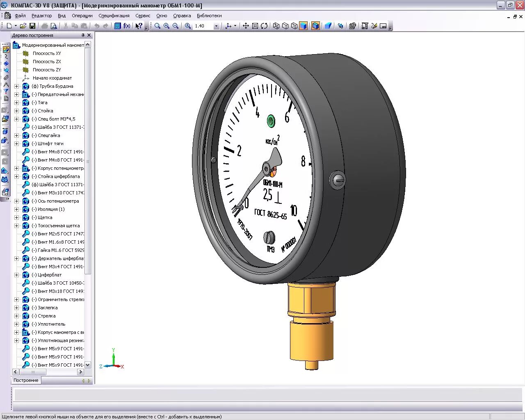Open the spatial curves toolbar
This screenshot has width=525, height=420.
[x=6, y=56]
